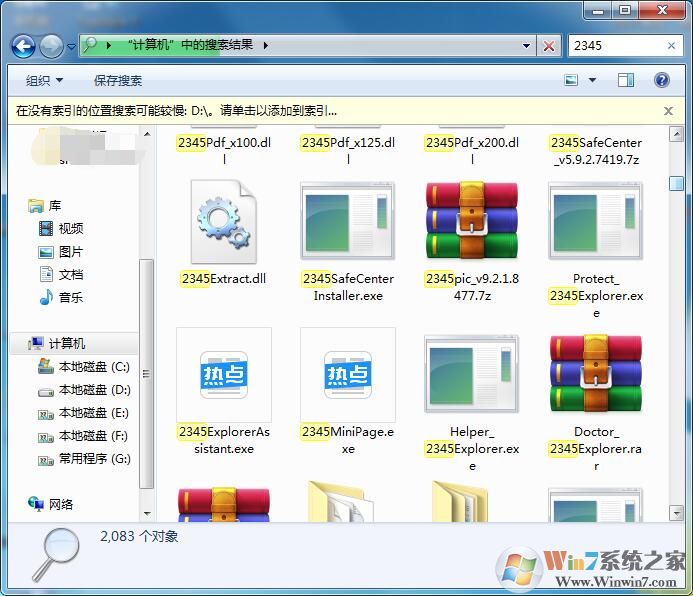Open view options dropdown arrow
The height and width of the screenshot is (596, 693).
tap(593, 80)
